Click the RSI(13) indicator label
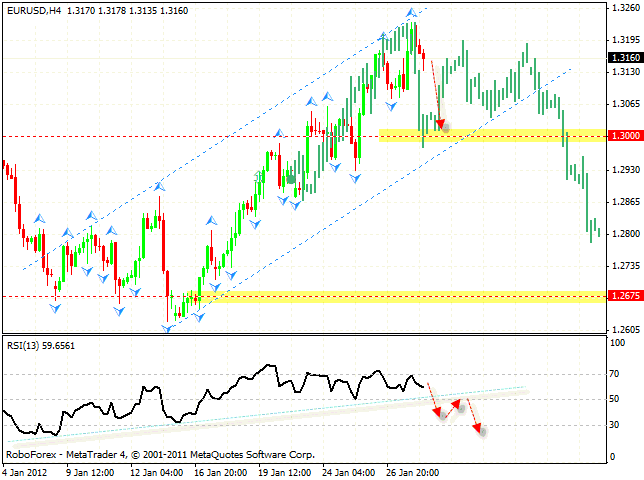 click(42, 346)
